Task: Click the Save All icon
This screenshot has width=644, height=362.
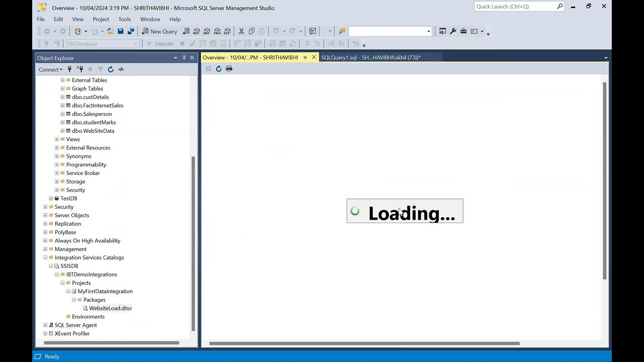Action: (131, 31)
